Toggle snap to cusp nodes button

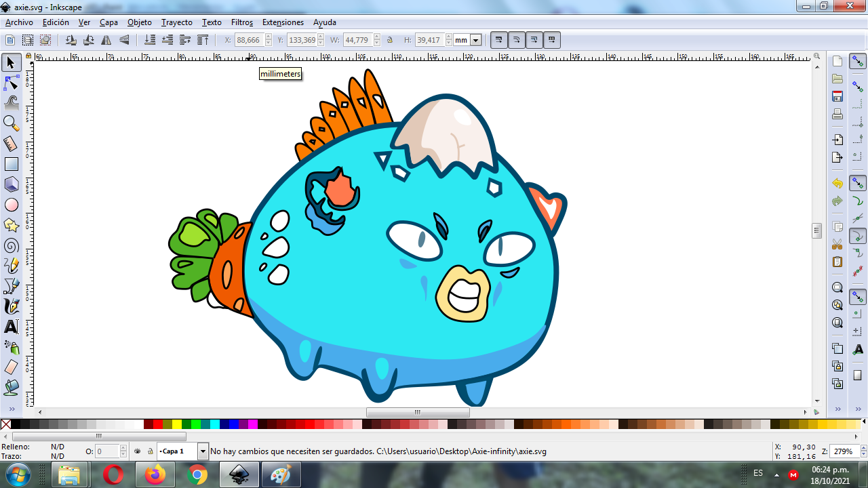click(x=858, y=237)
